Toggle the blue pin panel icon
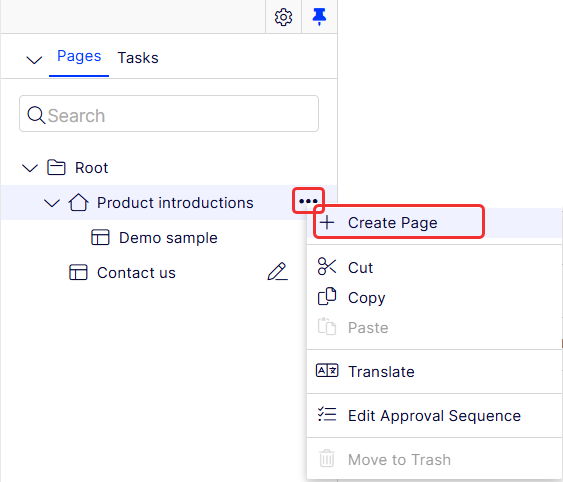Screen dimensions: 563x482 pos(319,17)
